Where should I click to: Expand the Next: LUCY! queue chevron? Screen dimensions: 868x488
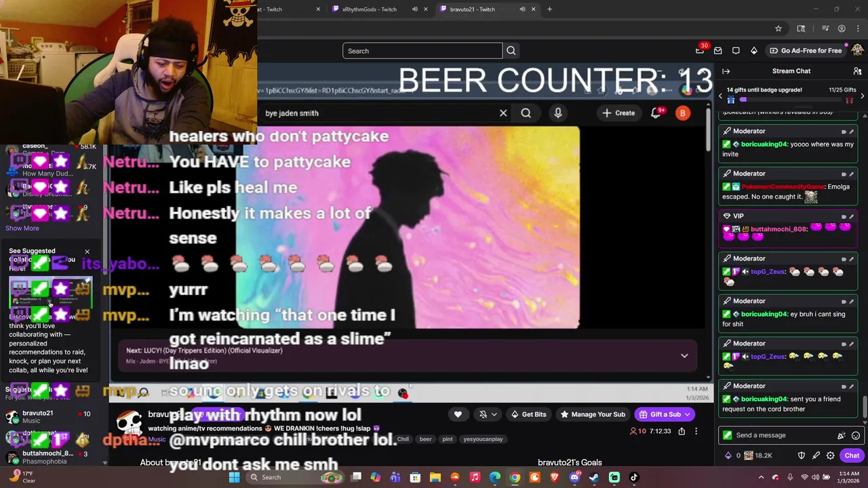pos(684,356)
